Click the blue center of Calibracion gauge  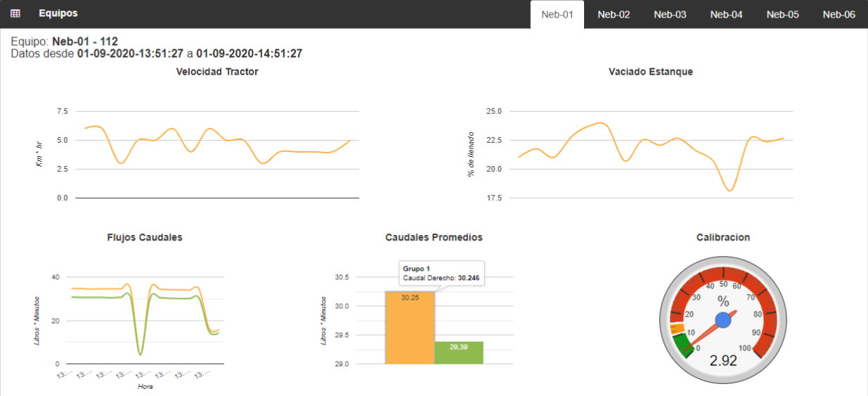723,321
